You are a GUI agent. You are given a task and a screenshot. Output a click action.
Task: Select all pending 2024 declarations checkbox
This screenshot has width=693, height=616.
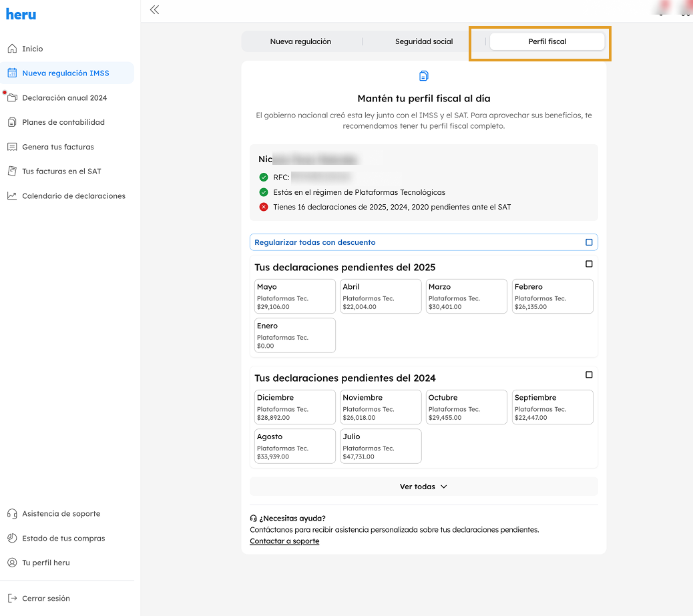[x=589, y=374]
